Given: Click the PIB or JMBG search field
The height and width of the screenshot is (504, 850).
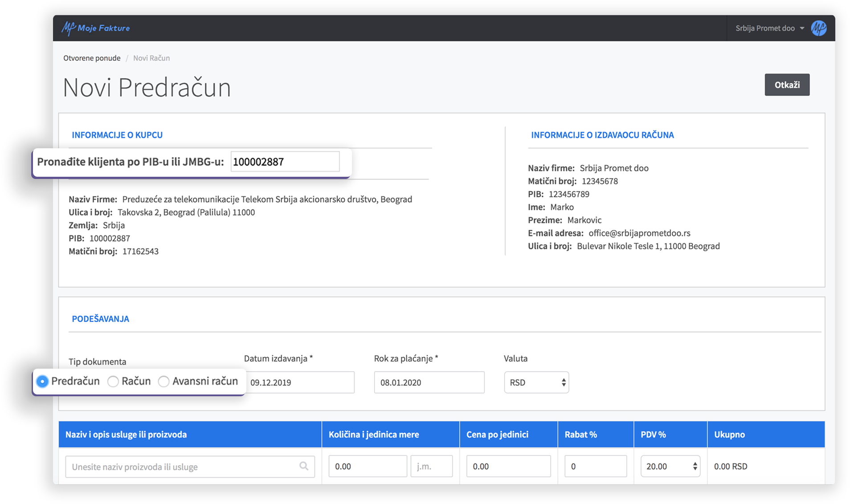Looking at the screenshot, I should click(285, 162).
